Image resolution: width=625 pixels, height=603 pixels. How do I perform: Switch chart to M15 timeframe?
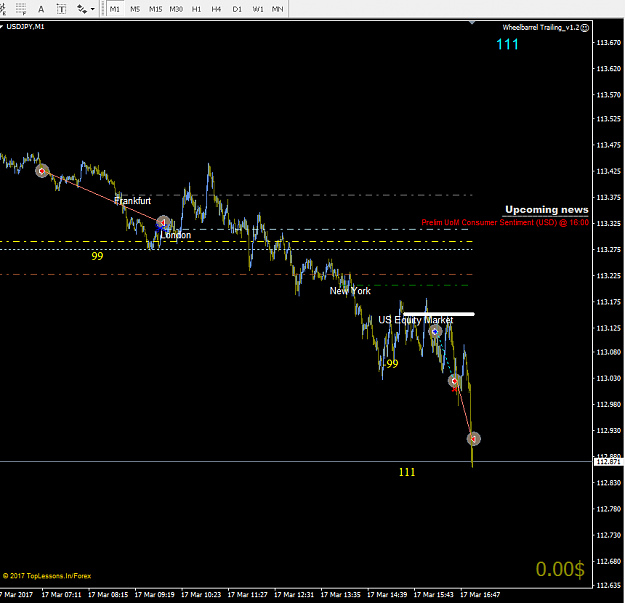click(x=155, y=9)
